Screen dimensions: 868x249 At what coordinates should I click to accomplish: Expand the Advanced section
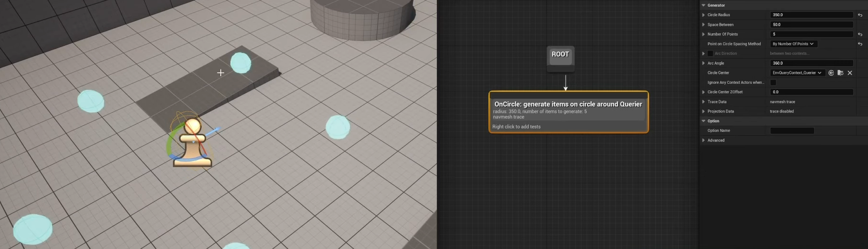[x=703, y=140]
